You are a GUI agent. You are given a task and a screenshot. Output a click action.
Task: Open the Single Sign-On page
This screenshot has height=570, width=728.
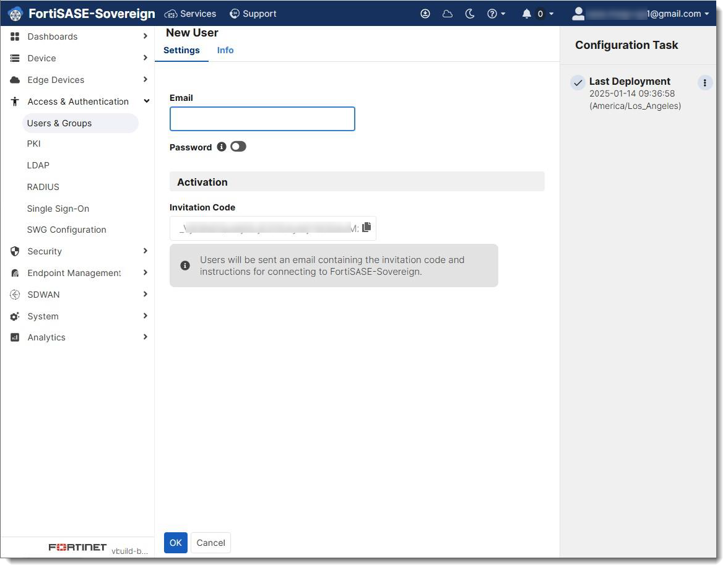click(58, 209)
